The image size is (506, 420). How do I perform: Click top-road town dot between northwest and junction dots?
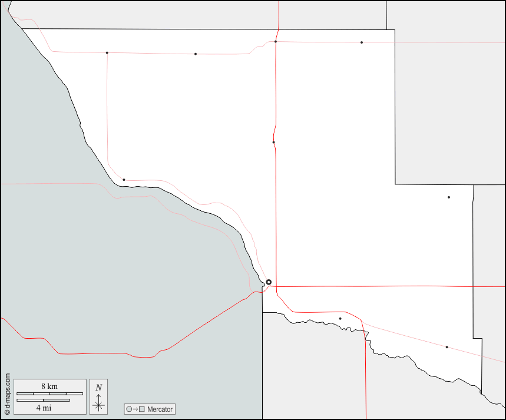(x=196, y=54)
